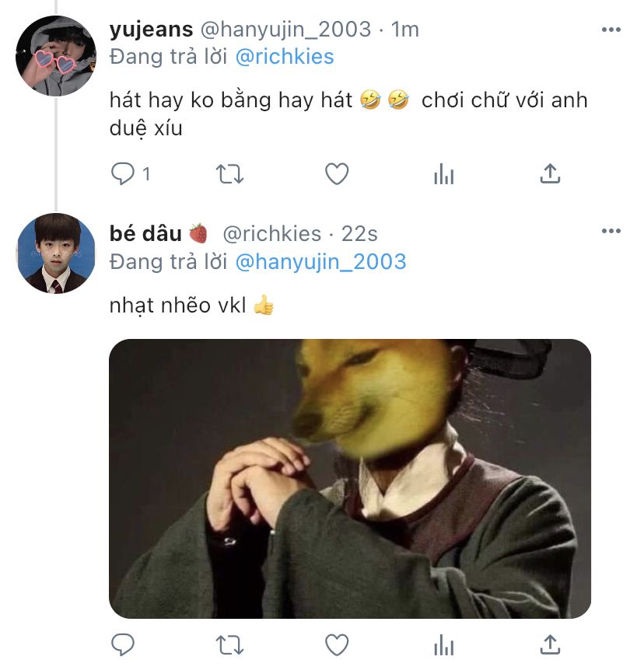The image size is (644, 667).
Task: Like the bé dâu tweet
Action: [337, 644]
